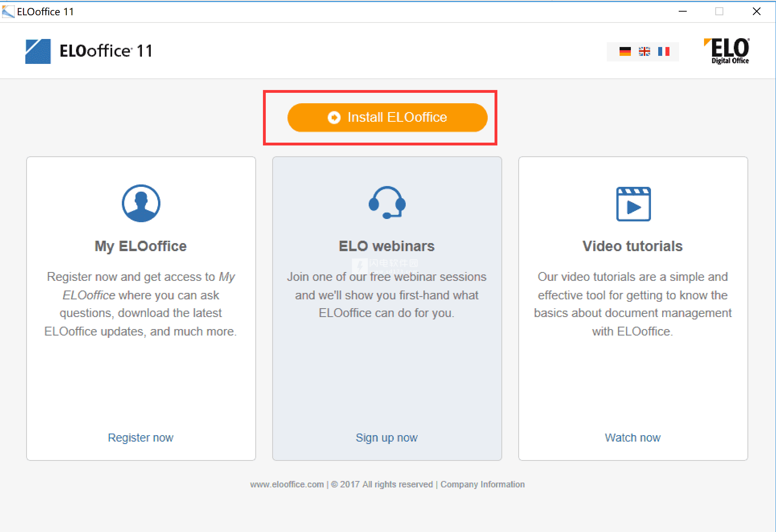Select the German flag language icon
The width and height of the screenshot is (776, 532).
coord(625,51)
